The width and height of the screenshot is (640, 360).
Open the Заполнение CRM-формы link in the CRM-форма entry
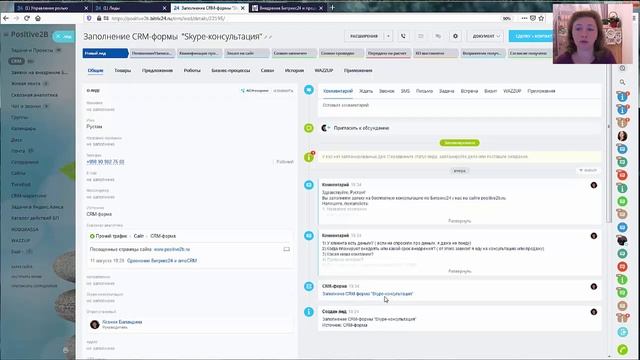point(367,294)
